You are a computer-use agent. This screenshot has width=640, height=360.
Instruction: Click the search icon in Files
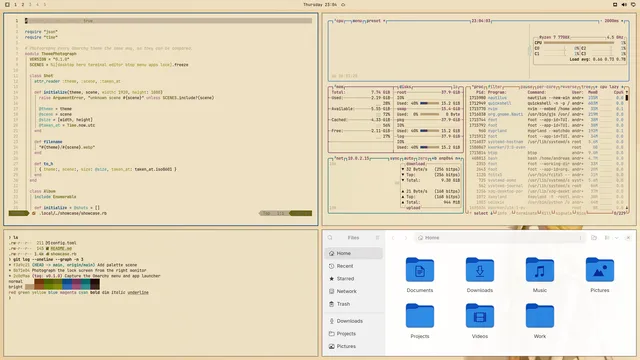[330, 238]
